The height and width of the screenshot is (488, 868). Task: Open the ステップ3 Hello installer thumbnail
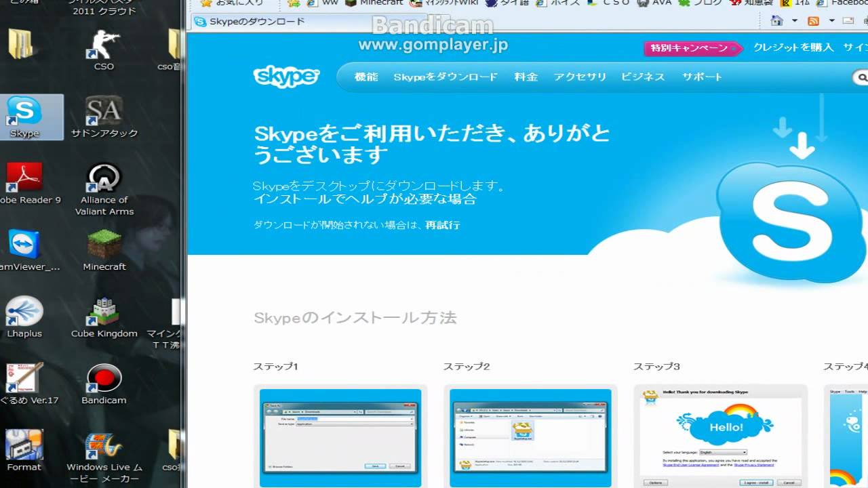(720, 436)
